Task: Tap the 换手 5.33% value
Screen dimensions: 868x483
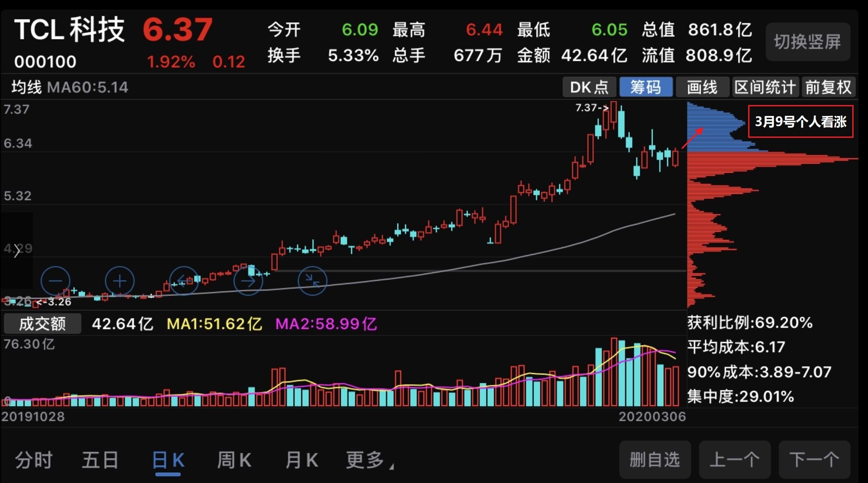Action: (x=353, y=56)
